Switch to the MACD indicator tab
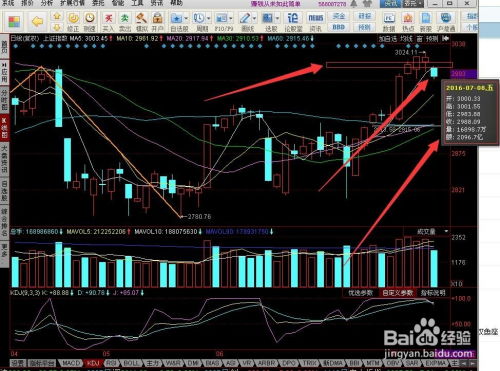Screen dimensions: 500x371 [71, 363]
